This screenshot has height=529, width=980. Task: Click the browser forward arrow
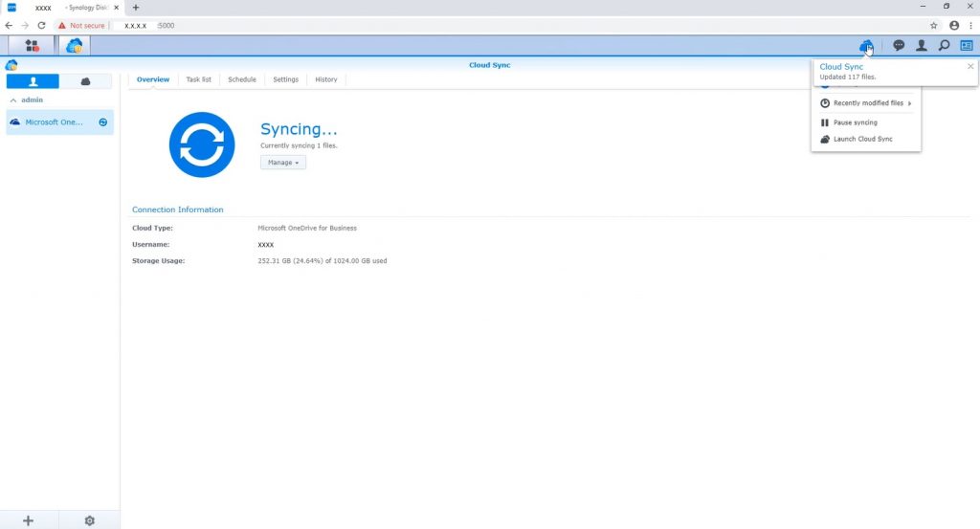click(x=25, y=26)
